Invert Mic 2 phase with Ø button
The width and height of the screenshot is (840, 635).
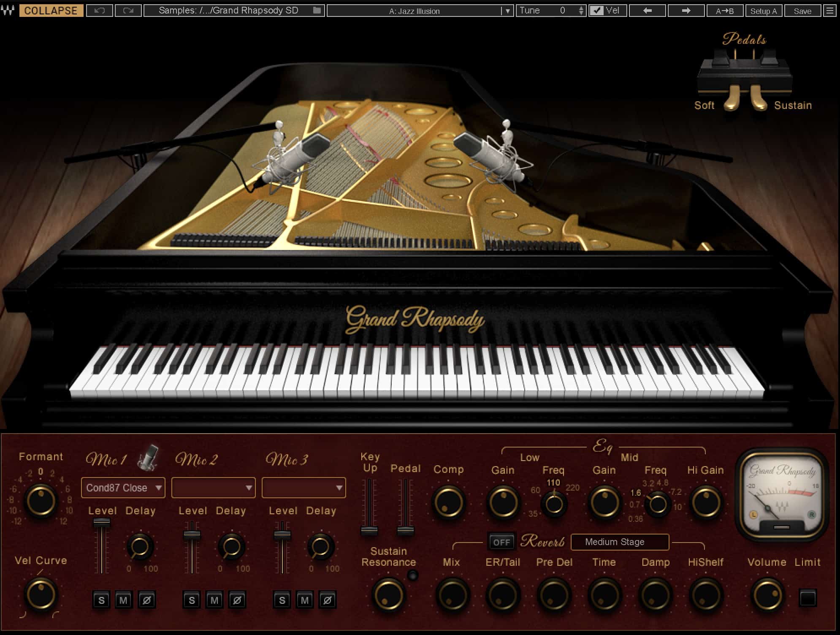[237, 600]
